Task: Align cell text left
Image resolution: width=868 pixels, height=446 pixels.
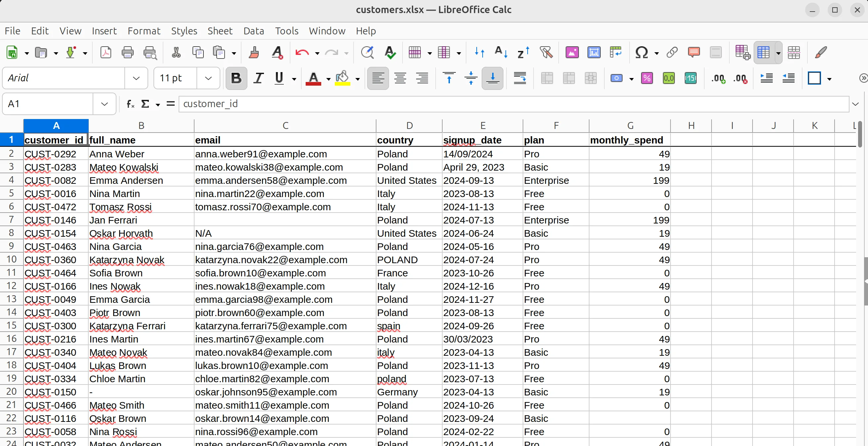Action: [x=378, y=78]
